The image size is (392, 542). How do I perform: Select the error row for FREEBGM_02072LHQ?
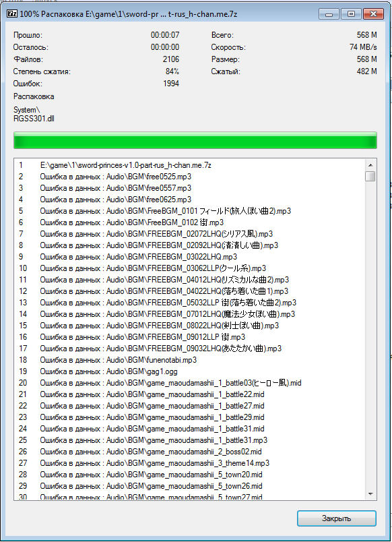click(189, 234)
